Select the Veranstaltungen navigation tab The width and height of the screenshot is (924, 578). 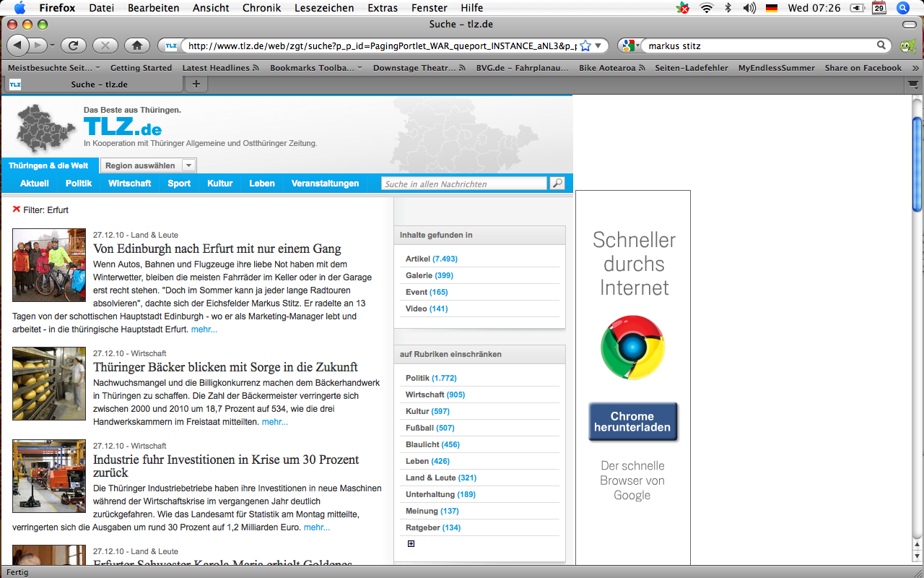pyautogui.click(x=325, y=184)
